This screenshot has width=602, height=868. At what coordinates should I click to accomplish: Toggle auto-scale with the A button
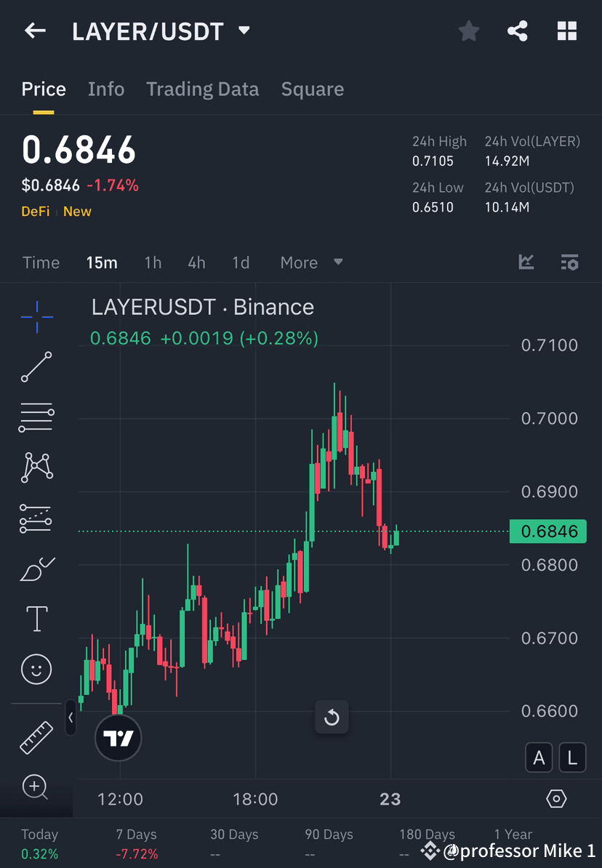[x=539, y=758]
